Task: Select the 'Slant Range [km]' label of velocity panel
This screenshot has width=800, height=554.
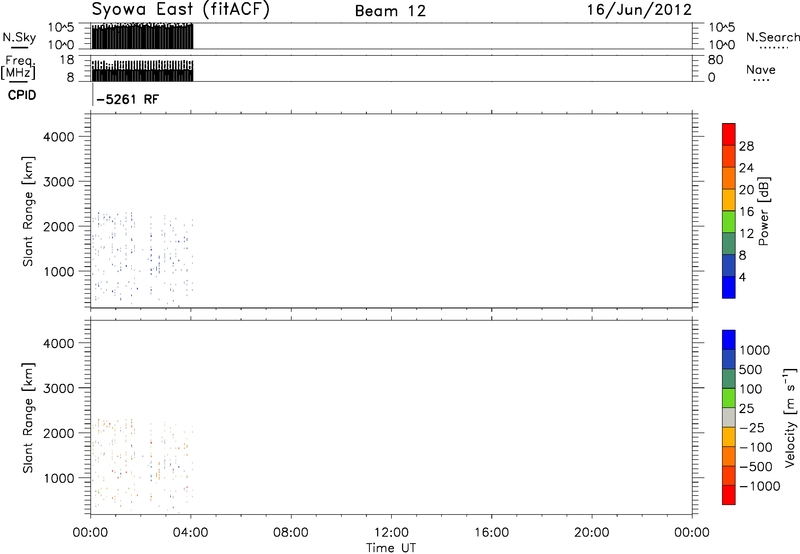Action: (x=28, y=418)
